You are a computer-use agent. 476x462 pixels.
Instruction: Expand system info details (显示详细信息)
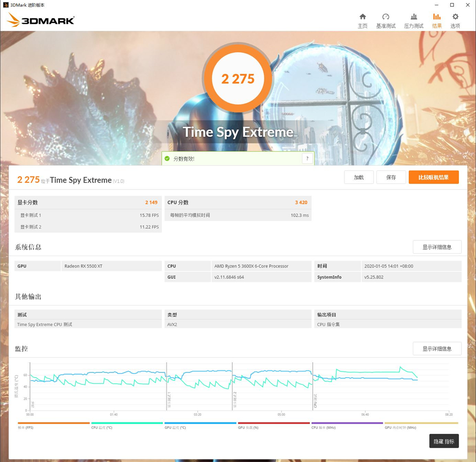click(437, 247)
